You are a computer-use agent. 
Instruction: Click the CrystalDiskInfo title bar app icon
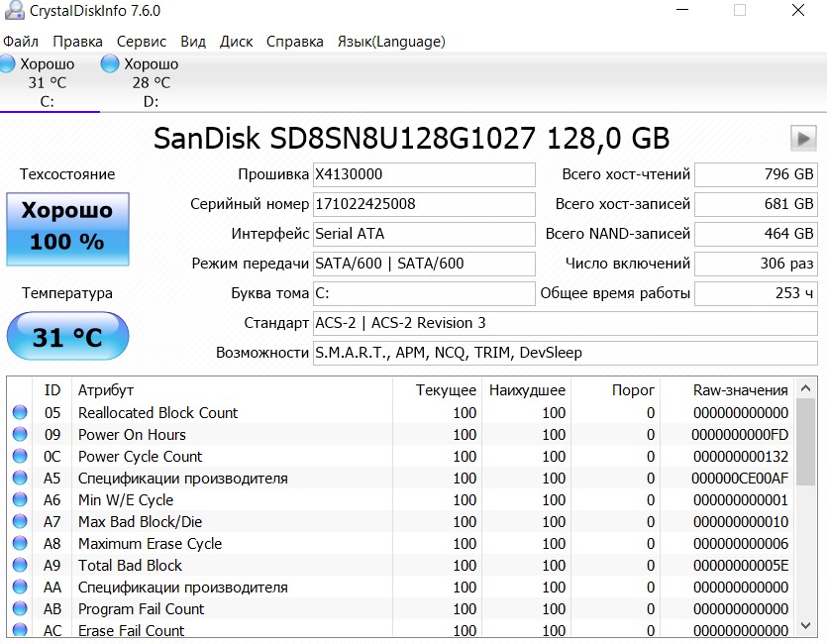(14, 11)
